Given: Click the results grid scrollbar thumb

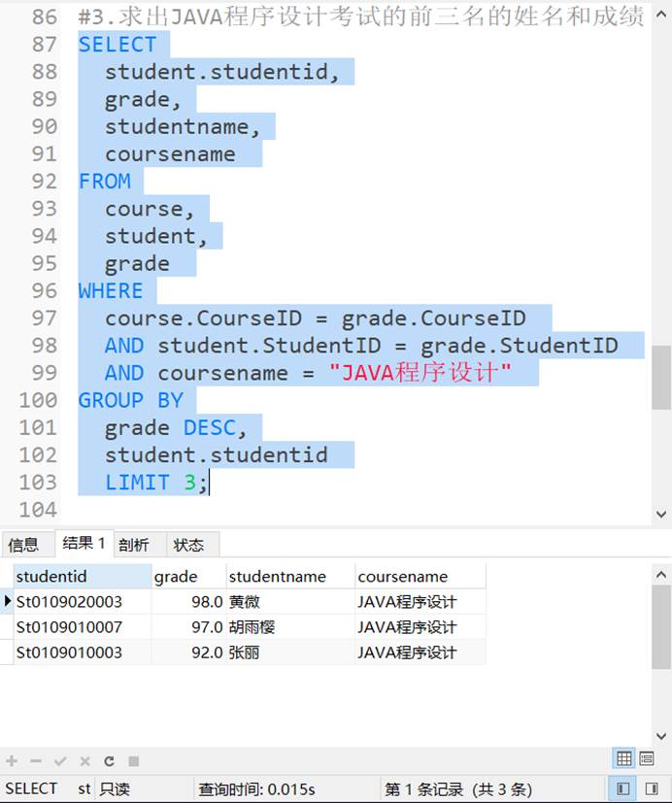Looking at the screenshot, I should 661,627.
